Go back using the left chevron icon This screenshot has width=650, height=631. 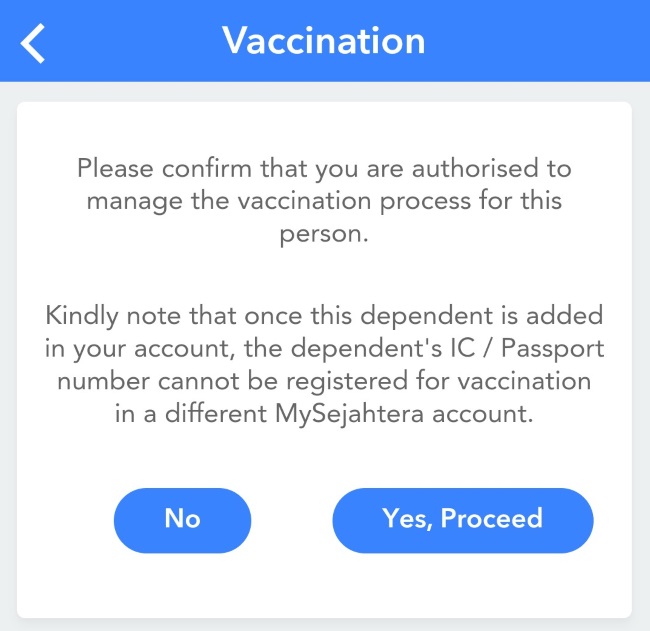[x=33, y=43]
